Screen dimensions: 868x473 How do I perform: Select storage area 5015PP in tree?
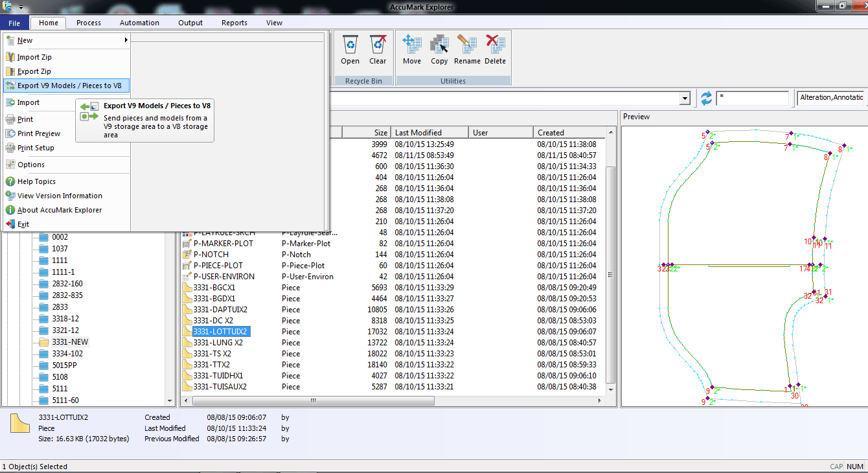click(x=64, y=365)
